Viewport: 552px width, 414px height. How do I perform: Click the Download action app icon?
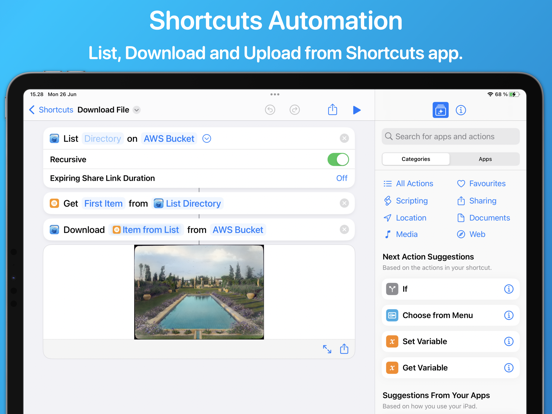(x=54, y=230)
